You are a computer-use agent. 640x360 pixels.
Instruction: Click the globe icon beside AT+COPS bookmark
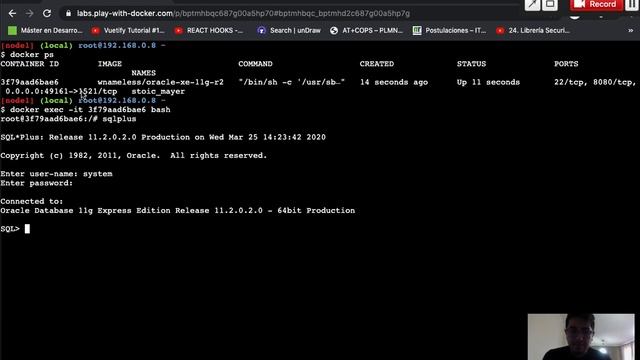pyautogui.click(x=334, y=31)
